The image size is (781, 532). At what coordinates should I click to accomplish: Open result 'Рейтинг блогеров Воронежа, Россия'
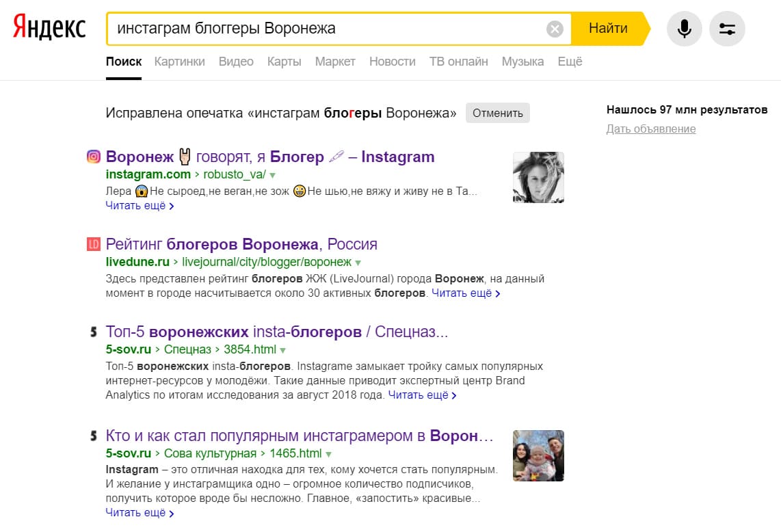[x=241, y=245]
